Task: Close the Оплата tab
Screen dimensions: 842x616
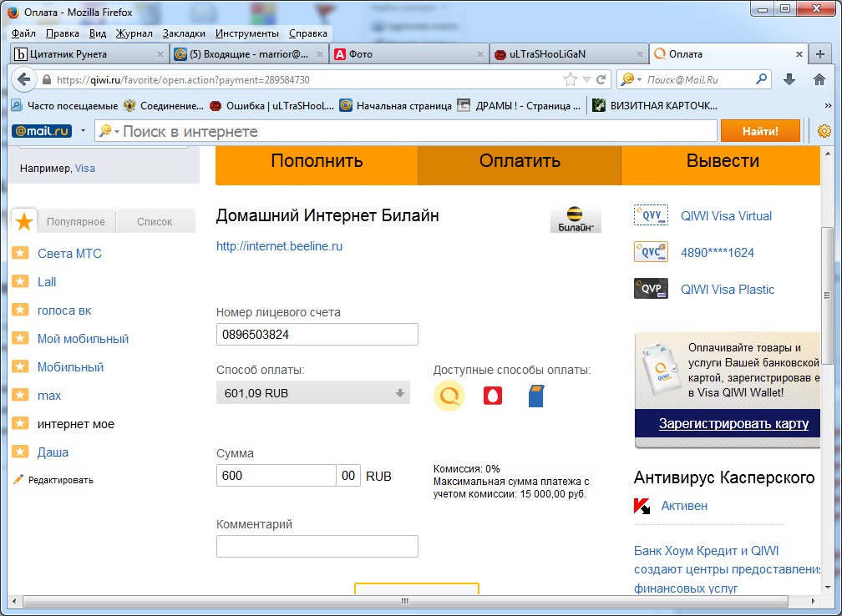Action: click(799, 54)
